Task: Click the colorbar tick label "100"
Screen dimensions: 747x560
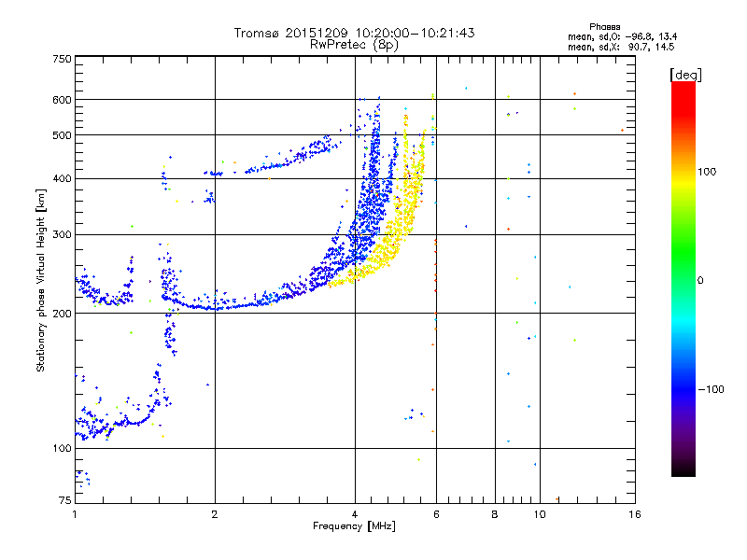Action: point(707,172)
